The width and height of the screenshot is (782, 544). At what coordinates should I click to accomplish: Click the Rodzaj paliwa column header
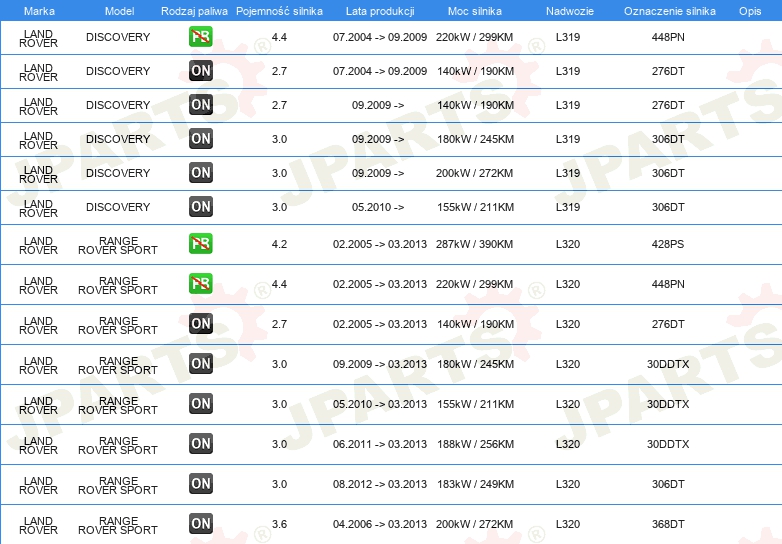[x=194, y=11]
